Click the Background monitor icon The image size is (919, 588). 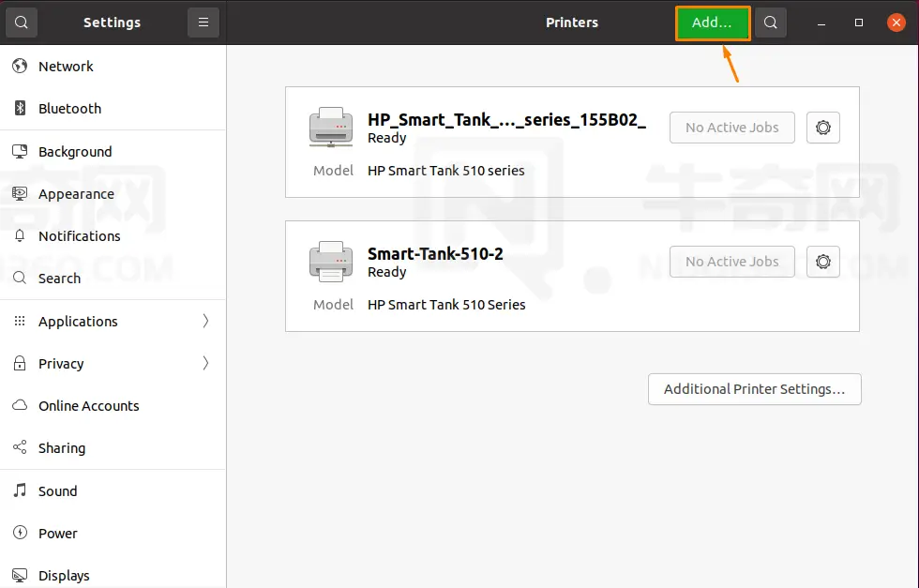pyautogui.click(x=20, y=151)
